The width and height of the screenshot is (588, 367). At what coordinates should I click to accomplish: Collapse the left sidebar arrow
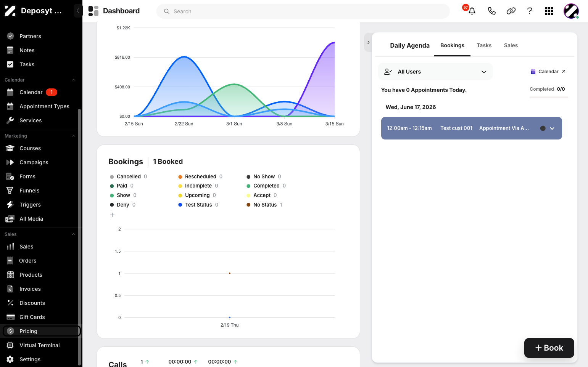tap(78, 11)
